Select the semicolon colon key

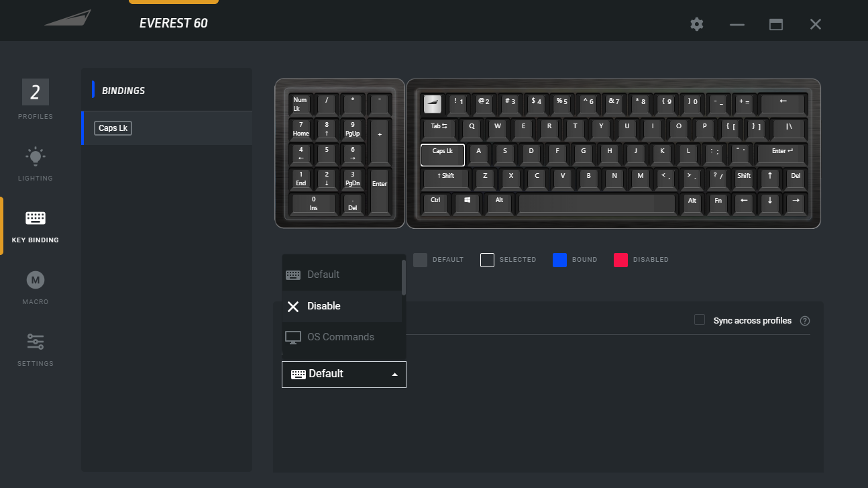(x=714, y=153)
